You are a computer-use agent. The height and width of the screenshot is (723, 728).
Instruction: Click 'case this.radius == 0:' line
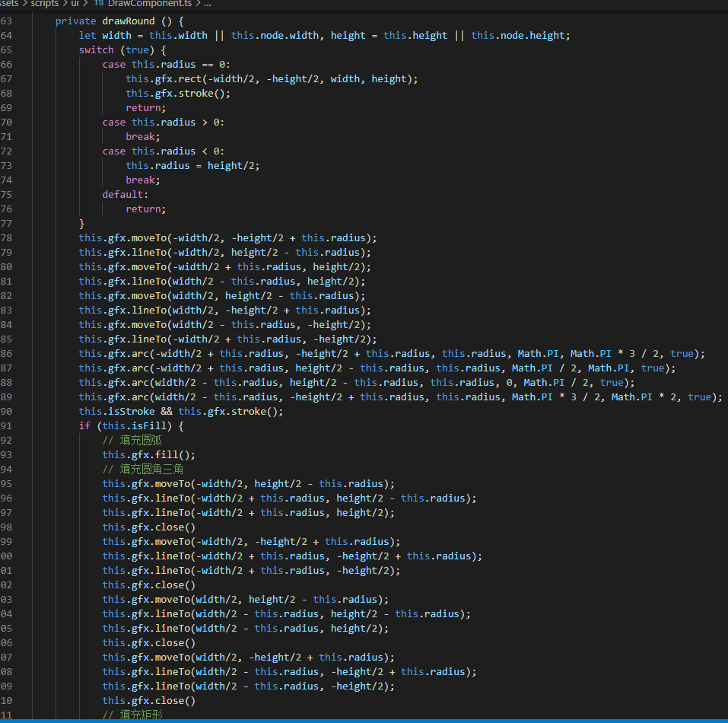click(166, 64)
